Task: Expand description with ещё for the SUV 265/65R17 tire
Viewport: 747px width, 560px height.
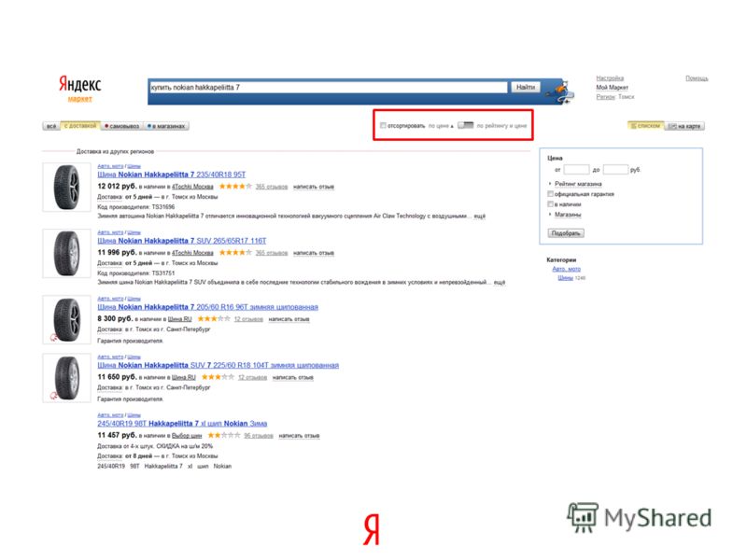Action: click(x=500, y=282)
